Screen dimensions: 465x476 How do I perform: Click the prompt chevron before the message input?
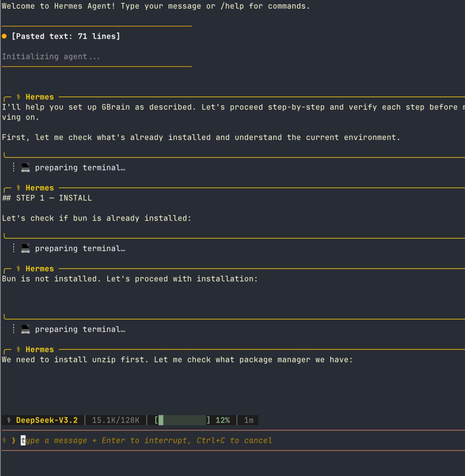click(x=14, y=440)
